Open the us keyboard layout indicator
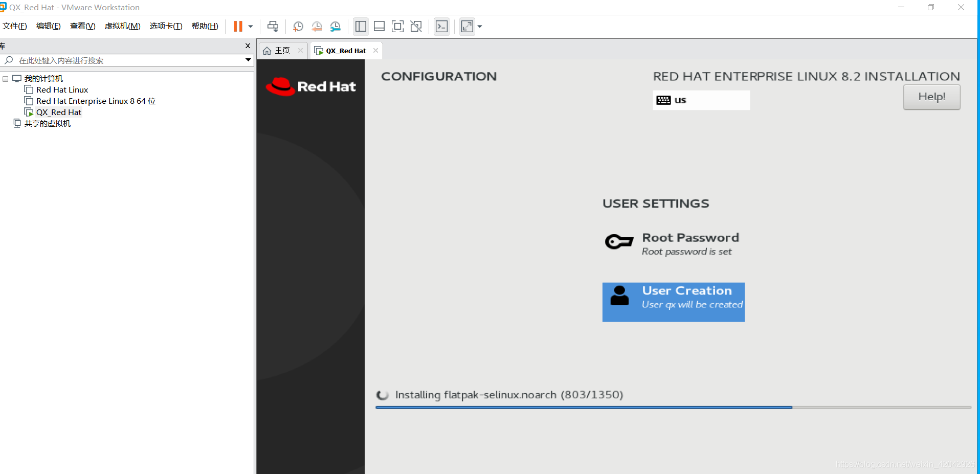 point(701,100)
